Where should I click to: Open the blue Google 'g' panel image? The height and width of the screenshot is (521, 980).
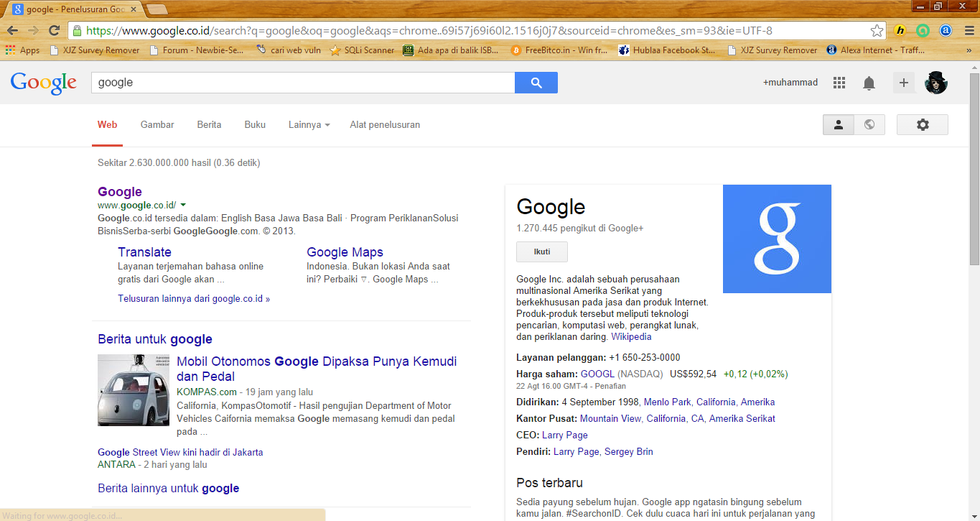[x=777, y=239]
